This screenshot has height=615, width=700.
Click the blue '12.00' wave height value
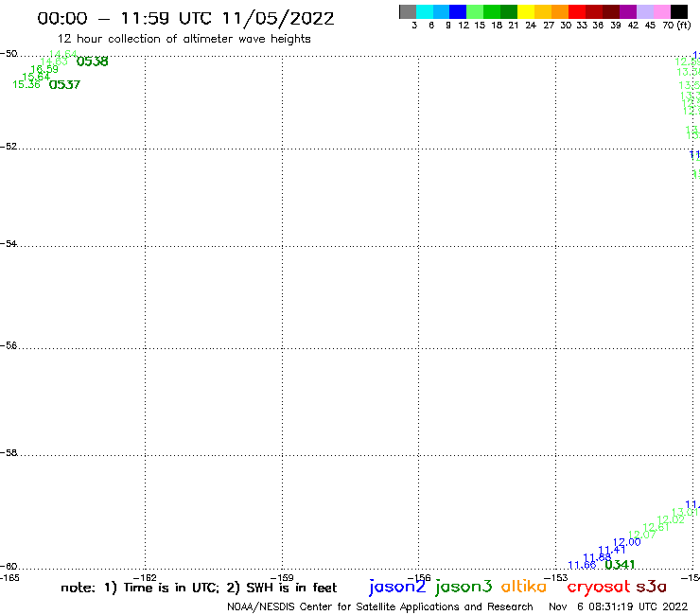click(627, 542)
